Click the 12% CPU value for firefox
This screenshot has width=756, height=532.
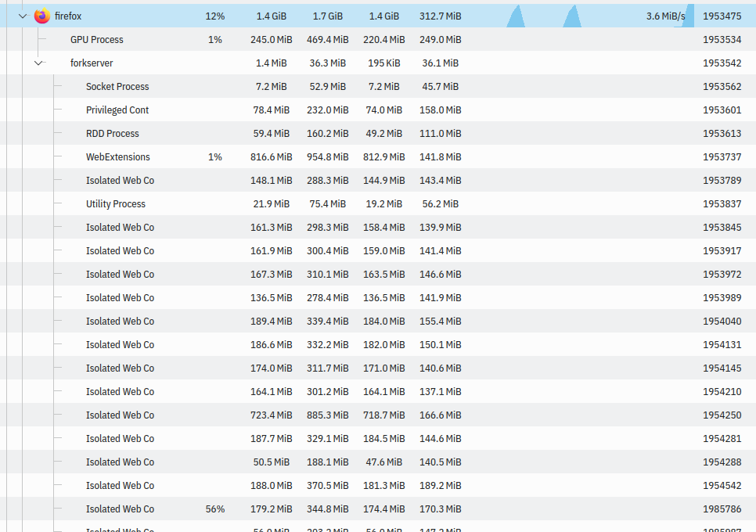pyautogui.click(x=215, y=16)
